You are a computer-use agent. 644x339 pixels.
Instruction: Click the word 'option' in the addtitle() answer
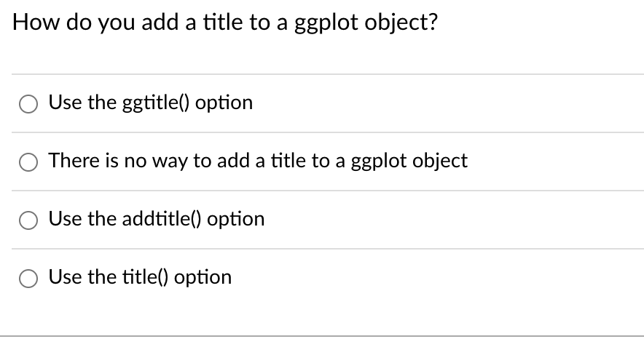click(x=236, y=219)
